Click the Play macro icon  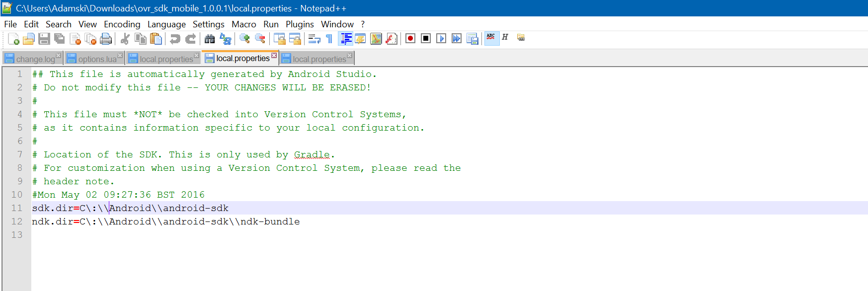click(x=441, y=39)
